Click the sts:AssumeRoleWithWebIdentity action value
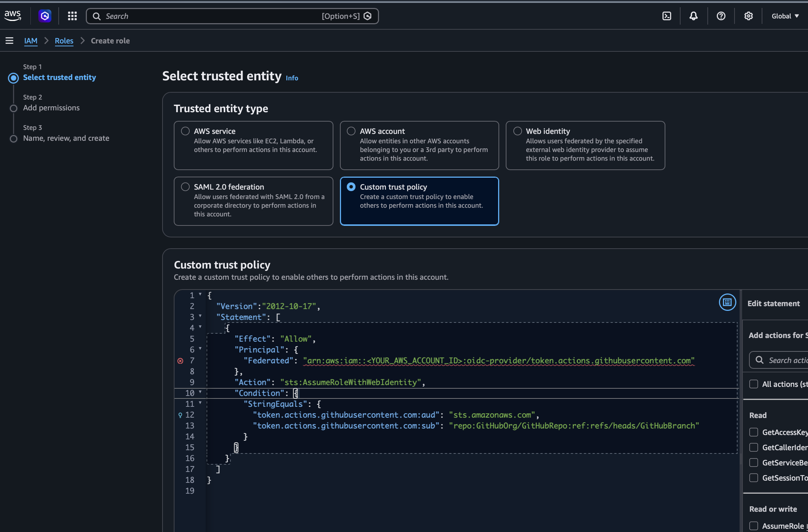The image size is (808, 532). point(350,383)
